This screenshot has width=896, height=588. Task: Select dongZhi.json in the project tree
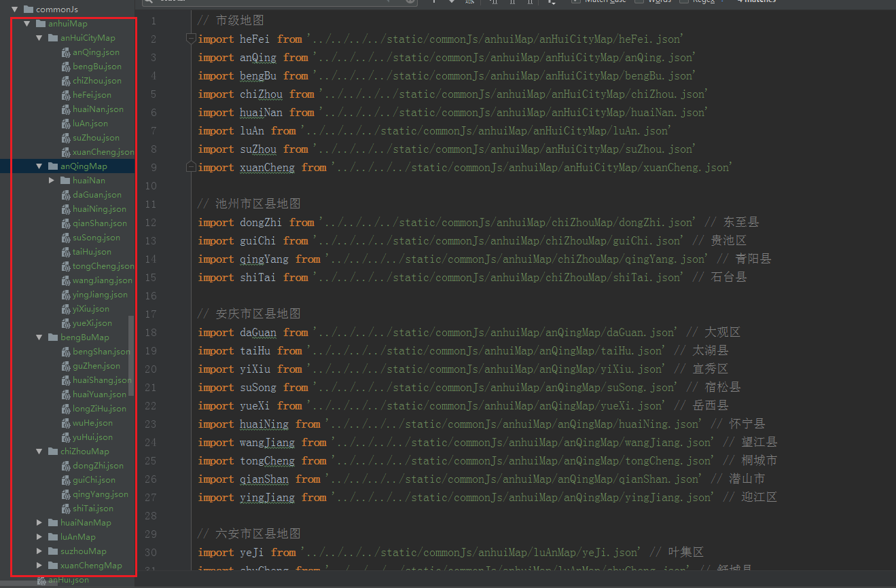[98, 466]
